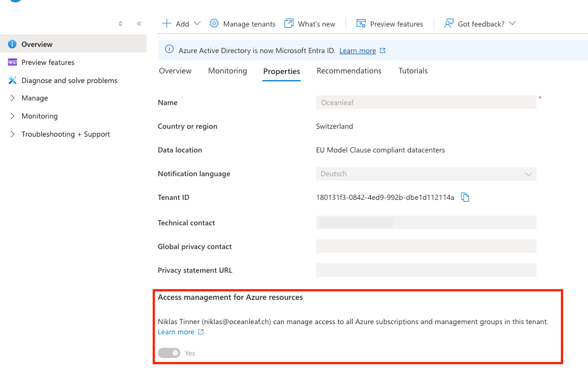Click the Preview features toolbar icon
The width and height of the screenshot is (588, 371).
(361, 24)
